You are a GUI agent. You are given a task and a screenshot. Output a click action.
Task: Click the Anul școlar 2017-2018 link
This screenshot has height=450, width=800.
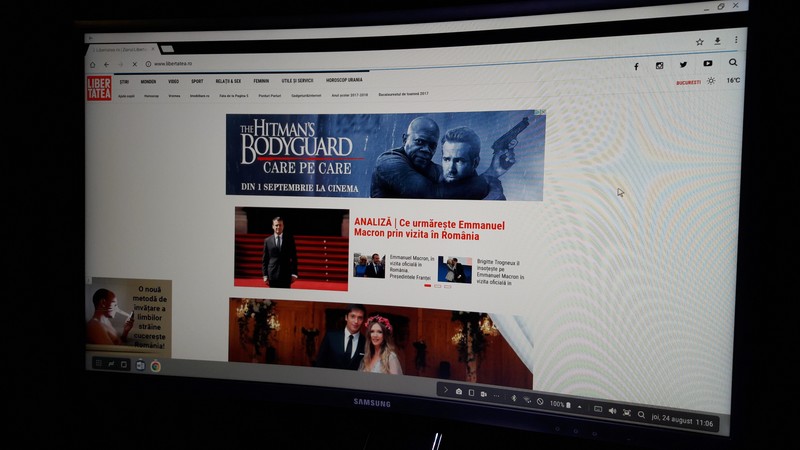[349, 95]
